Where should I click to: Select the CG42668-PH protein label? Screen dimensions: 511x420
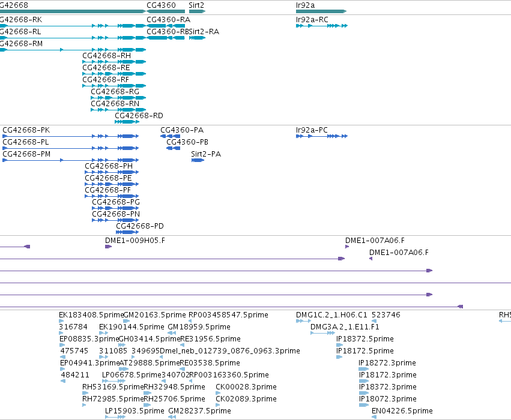tap(109, 166)
